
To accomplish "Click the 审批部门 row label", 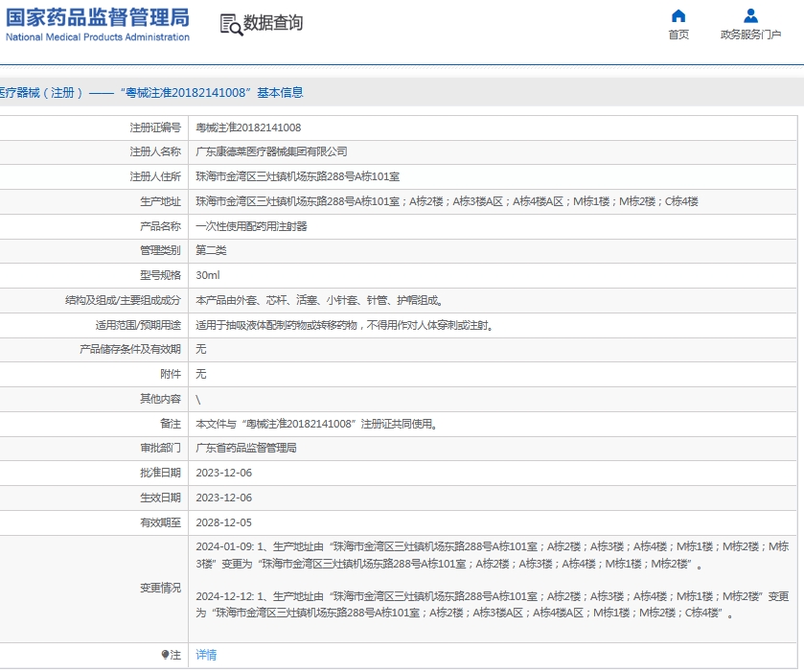I will click(160, 449).
